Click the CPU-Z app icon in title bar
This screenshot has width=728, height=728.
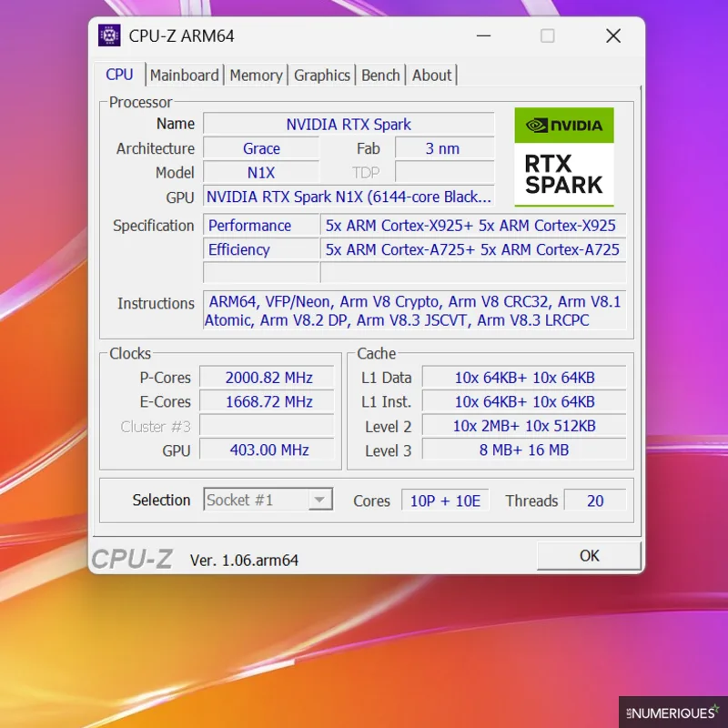[x=109, y=35]
